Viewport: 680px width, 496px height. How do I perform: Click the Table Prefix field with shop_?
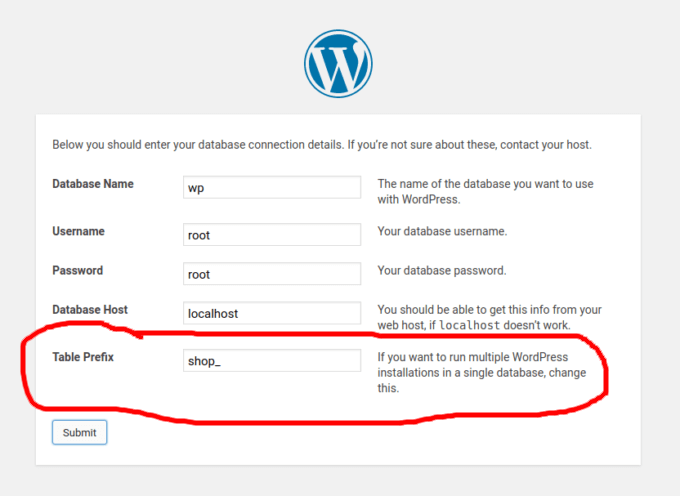[x=272, y=360]
